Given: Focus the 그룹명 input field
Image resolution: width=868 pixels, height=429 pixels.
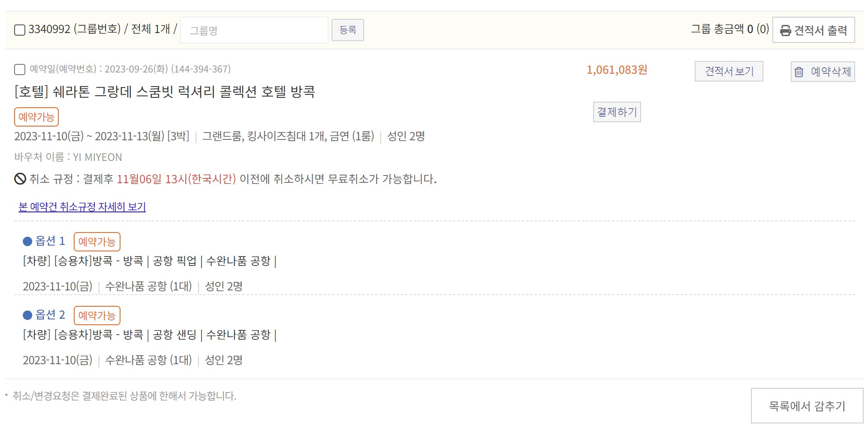Looking at the screenshot, I should tap(254, 30).
